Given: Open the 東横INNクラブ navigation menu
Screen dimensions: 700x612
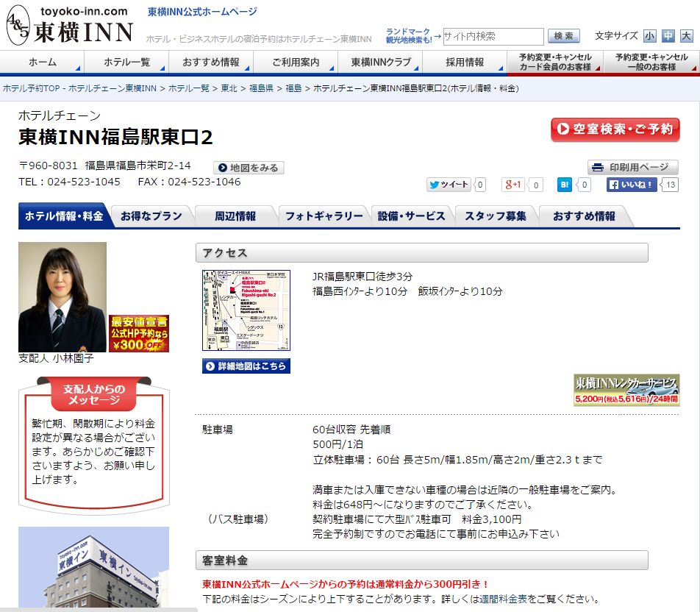Looking at the screenshot, I should [x=380, y=62].
